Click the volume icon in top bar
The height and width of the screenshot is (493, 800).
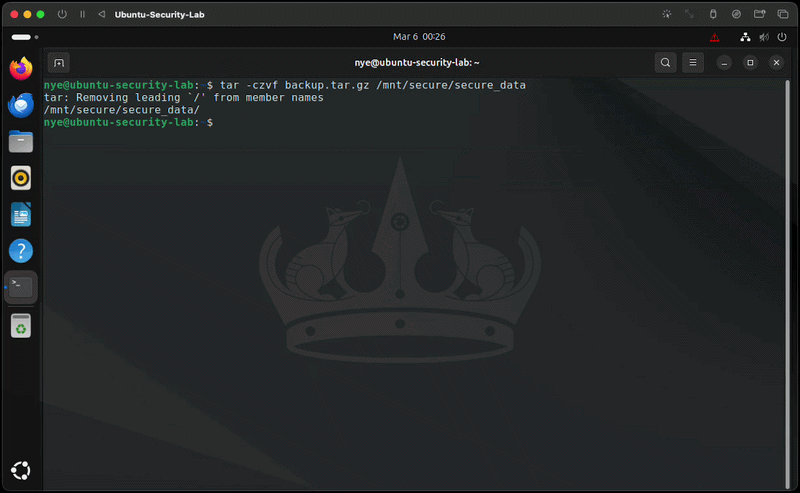point(764,37)
